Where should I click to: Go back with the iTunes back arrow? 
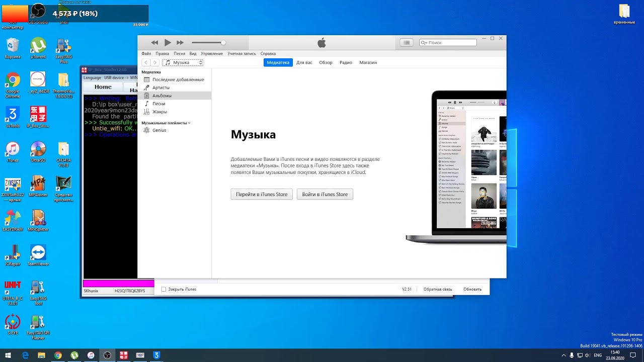point(146,62)
